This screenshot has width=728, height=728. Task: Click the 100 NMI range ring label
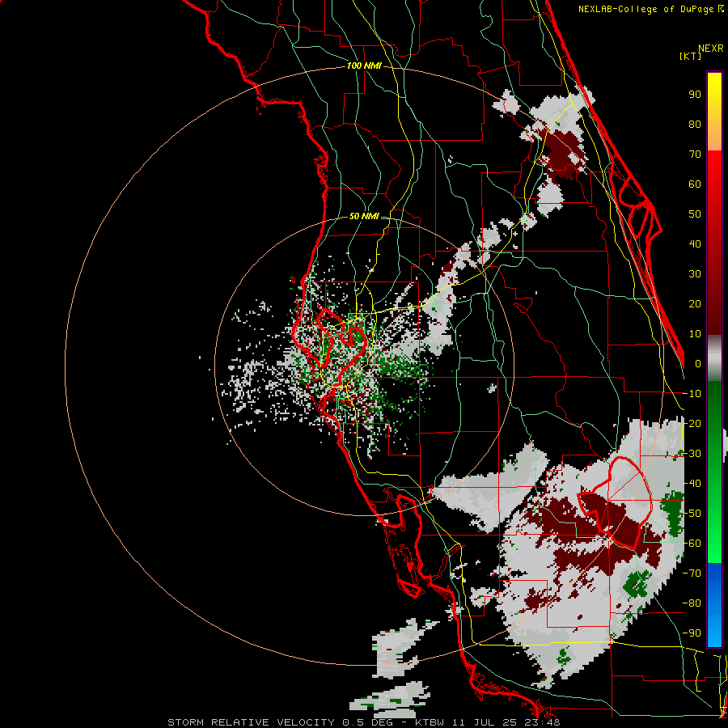tap(364, 66)
